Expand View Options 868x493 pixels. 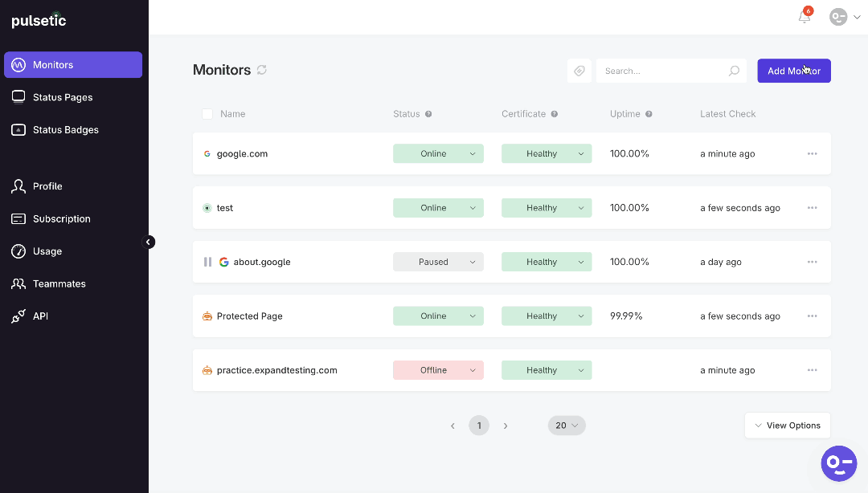787,426
